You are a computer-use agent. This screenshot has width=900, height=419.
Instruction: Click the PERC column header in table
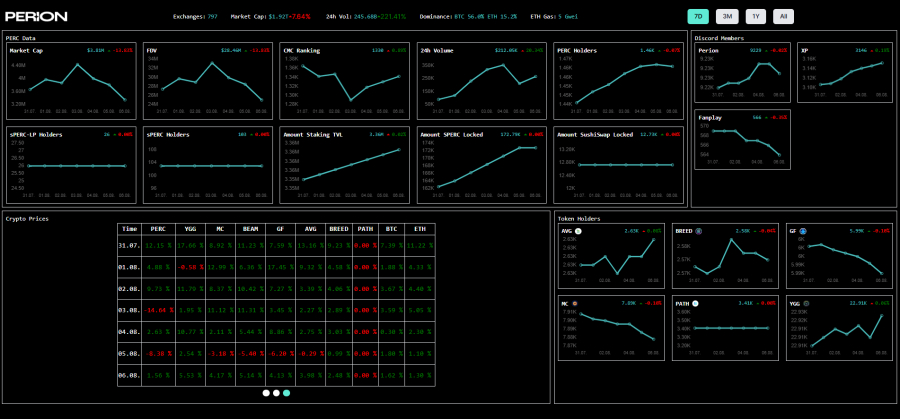(x=158, y=229)
